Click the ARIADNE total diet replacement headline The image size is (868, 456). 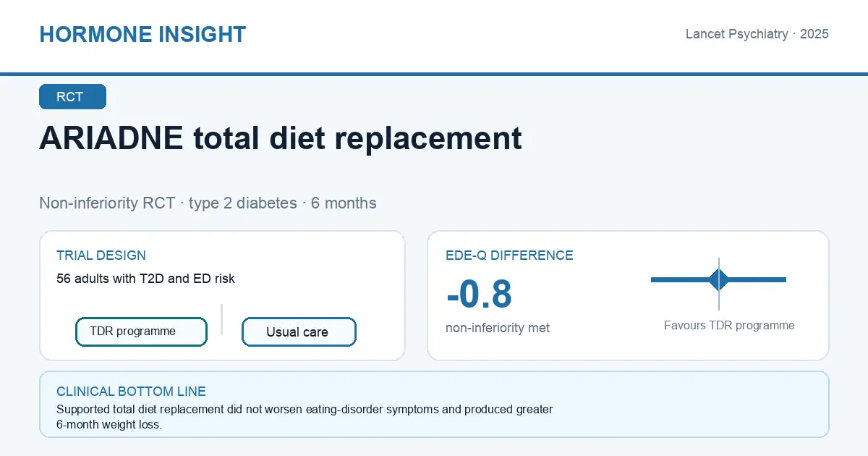(281, 138)
